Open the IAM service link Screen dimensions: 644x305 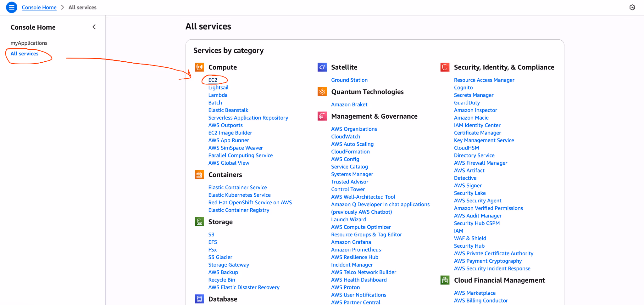458,231
